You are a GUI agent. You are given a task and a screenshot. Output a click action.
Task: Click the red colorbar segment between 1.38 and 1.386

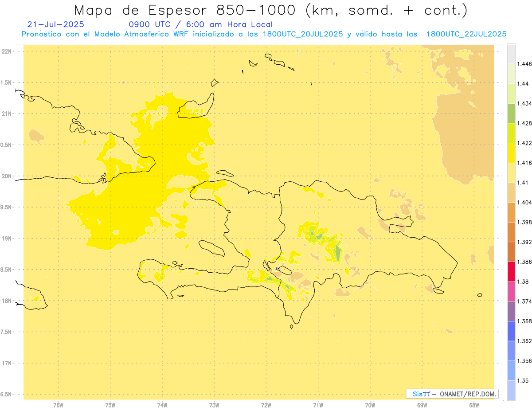pyautogui.click(x=511, y=271)
